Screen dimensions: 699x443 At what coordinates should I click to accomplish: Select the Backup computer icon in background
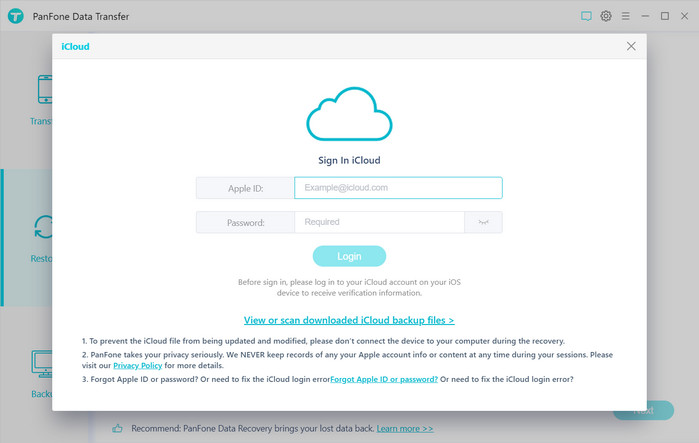[41, 364]
